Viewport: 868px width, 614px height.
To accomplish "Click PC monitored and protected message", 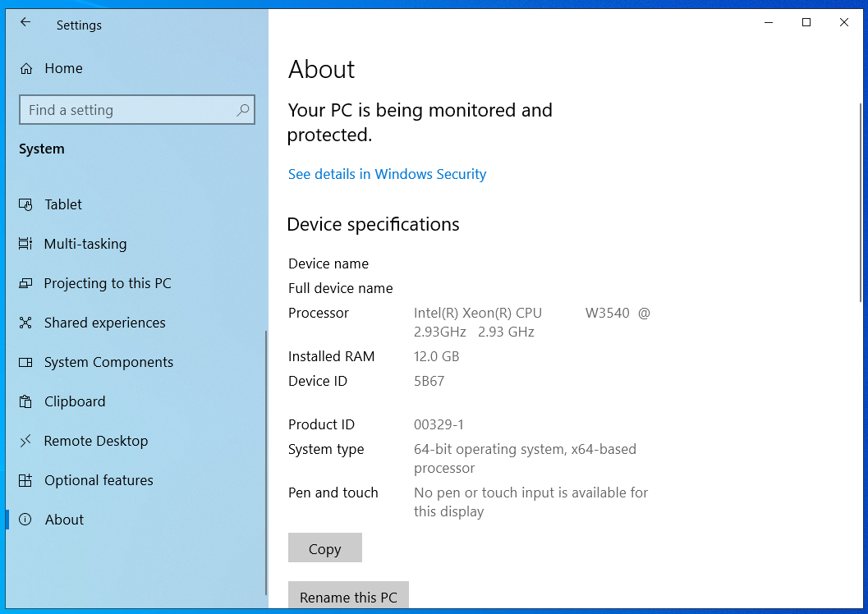I will [x=420, y=122].
